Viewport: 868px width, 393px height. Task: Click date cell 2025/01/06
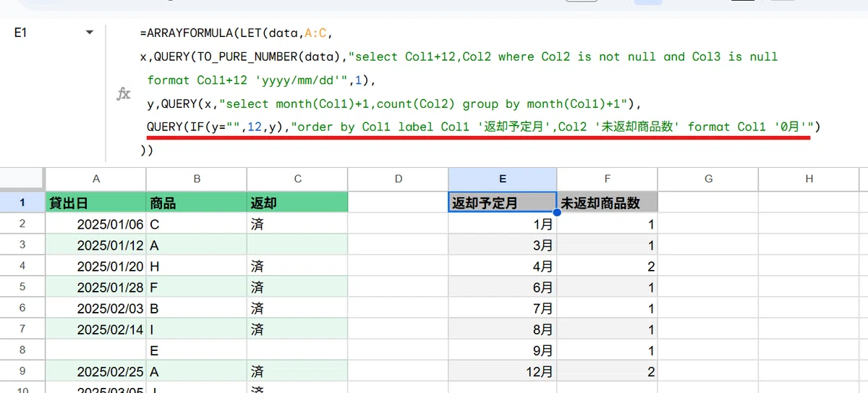tap(95, 224)
